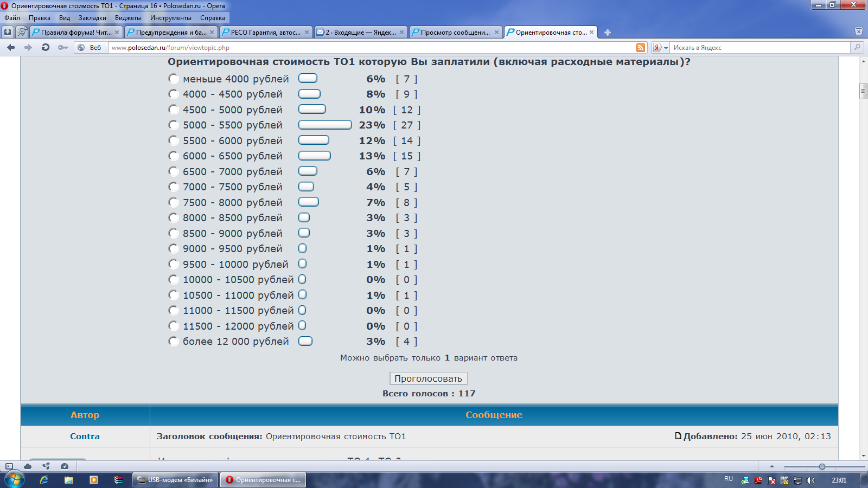
Task: Open a new tab with plus icon
Action: tap(608, 33)
